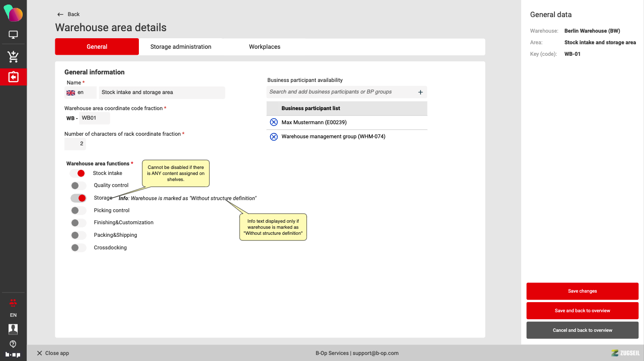Click the red clipboard arrow sidebar icon
644x361 pixels.
pos(13,77)
